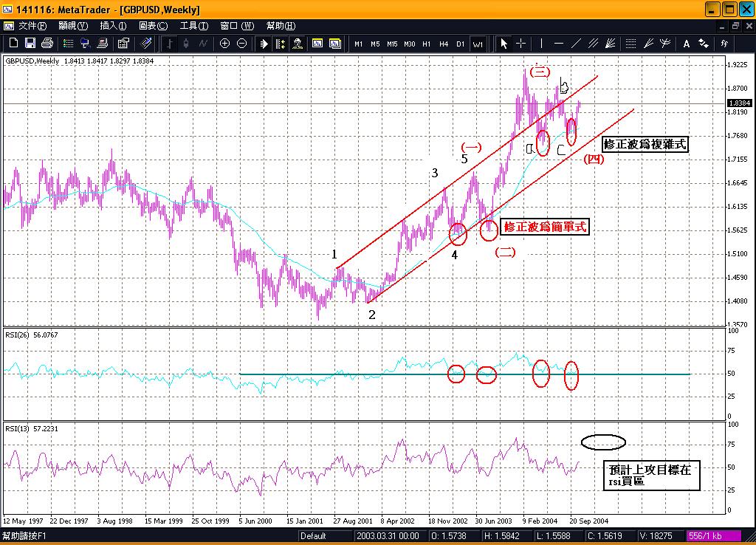Select the '修正波為複雜式' text annotation
756x545 pixels.
click(x=645, y=144)
